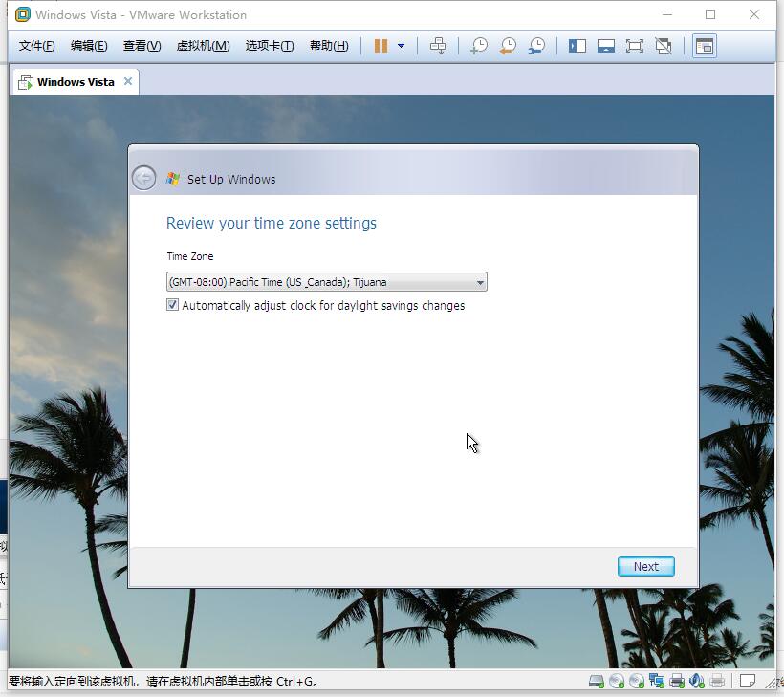This screenshot has height=697, width=784.
Task: Minimize the VMware Workstation window
Action: pos(667,14)
